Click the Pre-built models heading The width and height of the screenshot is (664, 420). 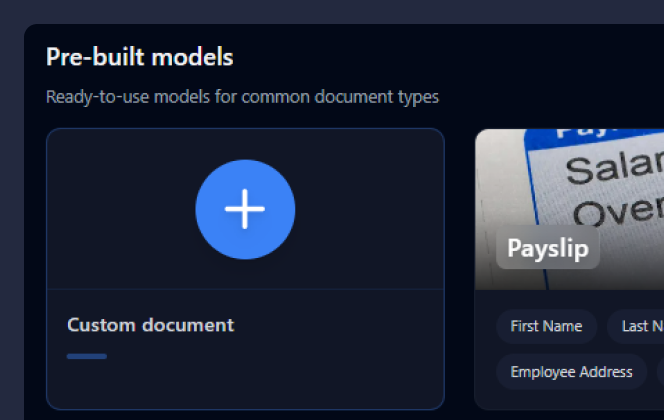click(139, 57)
